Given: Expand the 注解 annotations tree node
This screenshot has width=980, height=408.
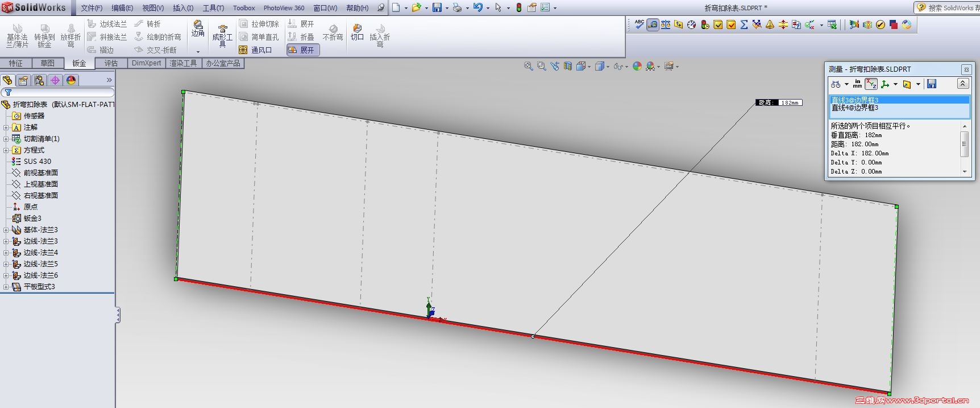Looking at the screenshot, I should point(6,127).
